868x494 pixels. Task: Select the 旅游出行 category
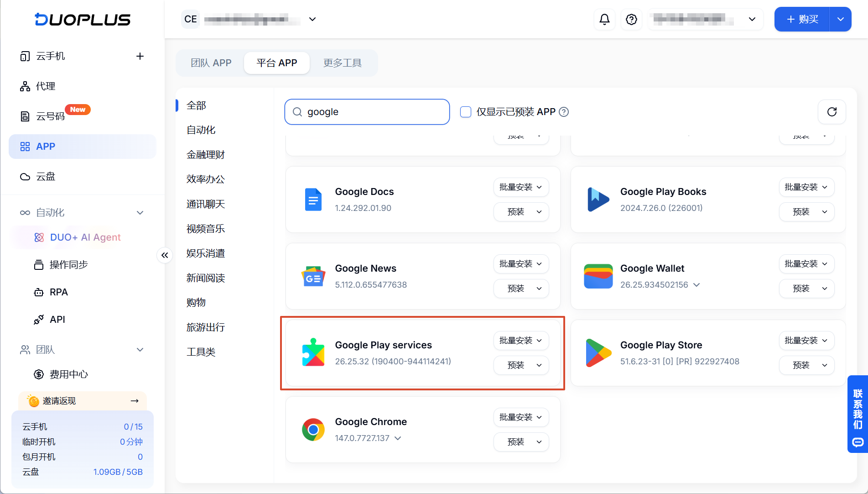(x=206, y=327)
